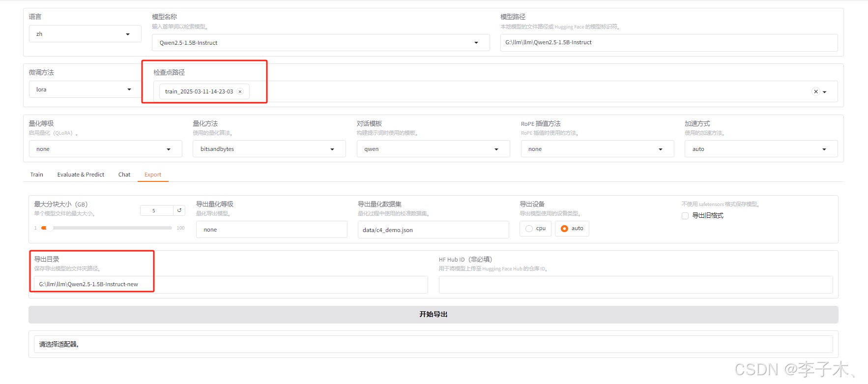Select the auto export device
The image size is (868, 384).
point(572,229)
